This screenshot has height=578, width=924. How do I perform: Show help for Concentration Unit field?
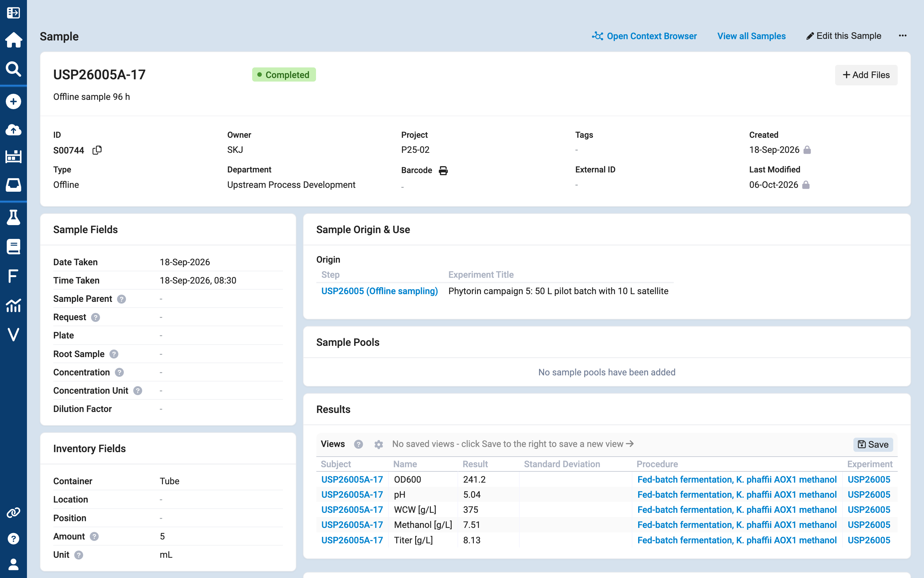click(x=138, y=391)
